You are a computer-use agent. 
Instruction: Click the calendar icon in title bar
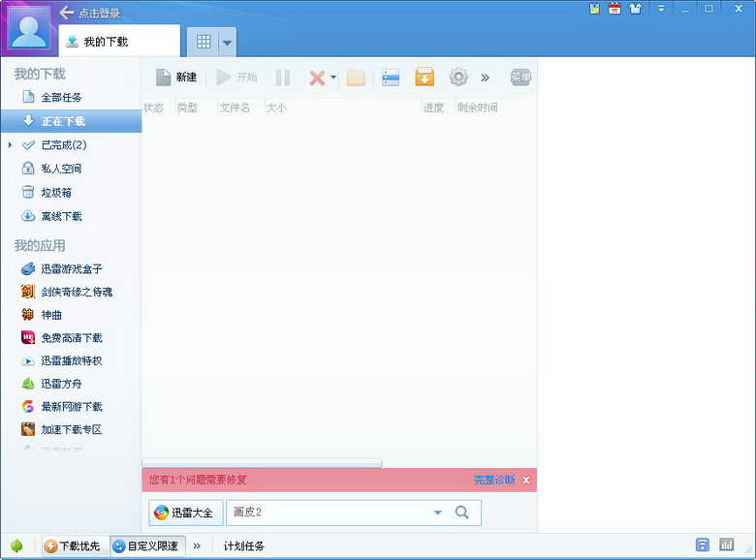coord(614,9)
